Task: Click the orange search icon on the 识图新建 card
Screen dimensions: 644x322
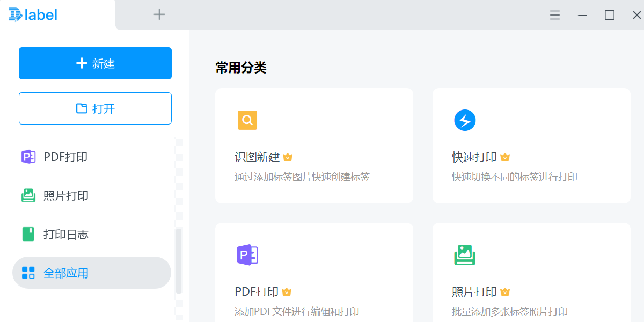Action: [247, 120]
